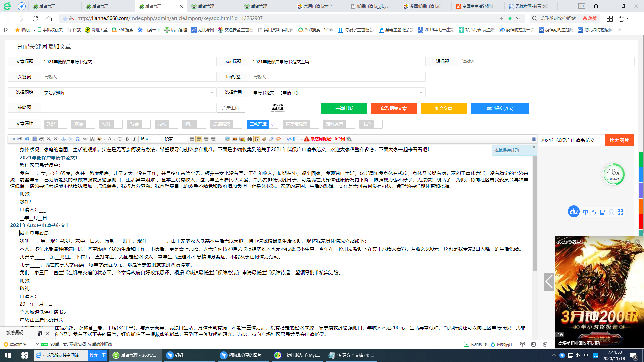The image size is (644, 362).
Task: Toggle the 推荐 attribute checkbox
Action: click(x=91, y=124)
